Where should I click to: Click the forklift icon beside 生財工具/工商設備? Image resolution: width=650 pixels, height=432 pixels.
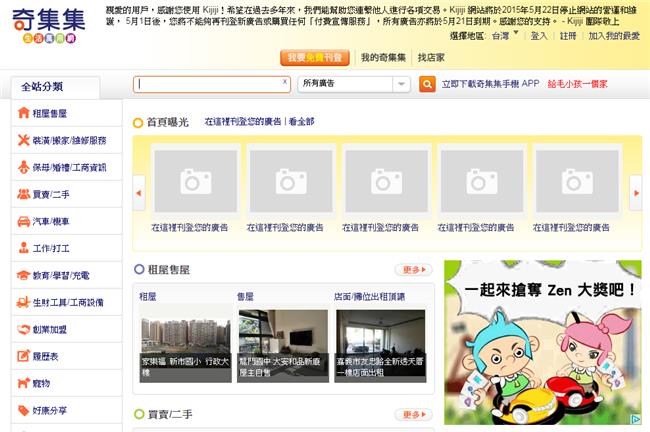[x=24, y=302]
